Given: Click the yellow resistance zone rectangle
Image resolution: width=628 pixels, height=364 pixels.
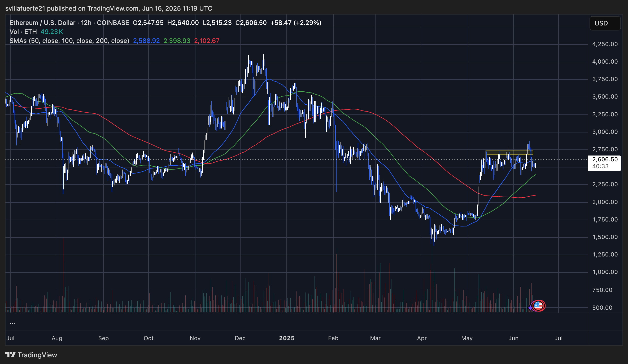Looking at the screenshot, I should pos(509,153).
